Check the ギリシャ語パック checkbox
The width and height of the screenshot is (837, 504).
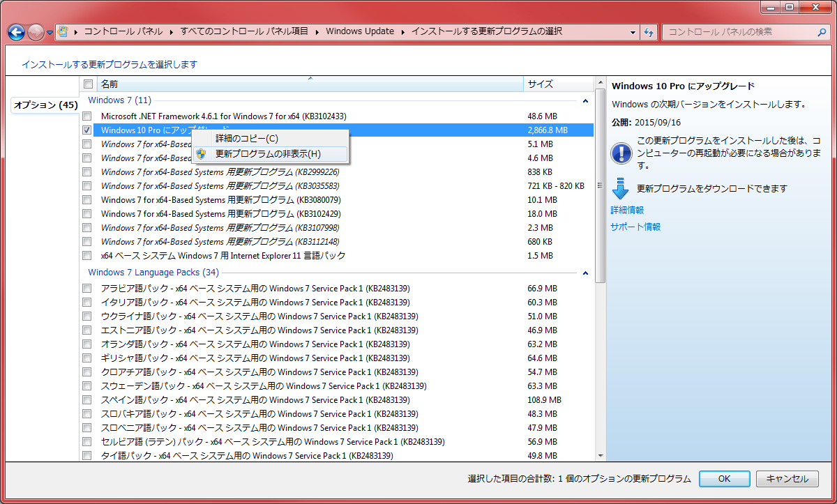86,358
